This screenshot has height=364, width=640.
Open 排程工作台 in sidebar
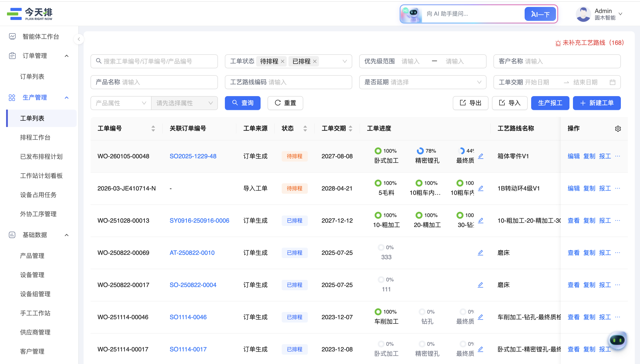point(35,137)
